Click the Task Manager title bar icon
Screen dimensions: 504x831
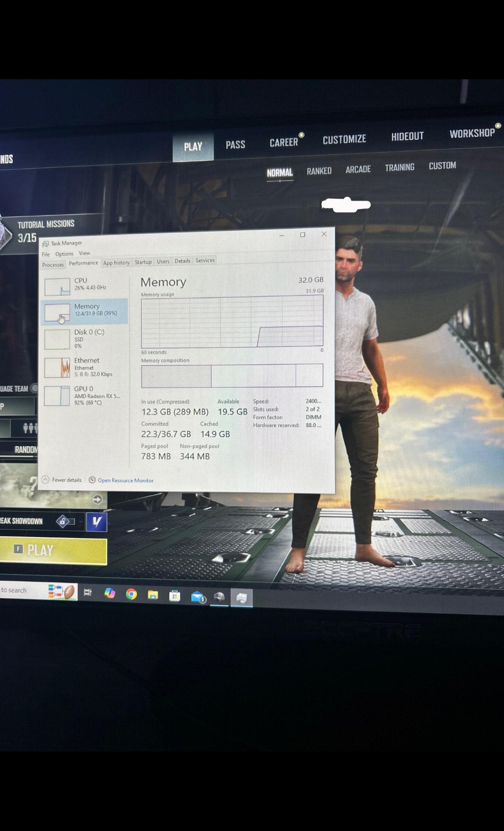(46, 243)
